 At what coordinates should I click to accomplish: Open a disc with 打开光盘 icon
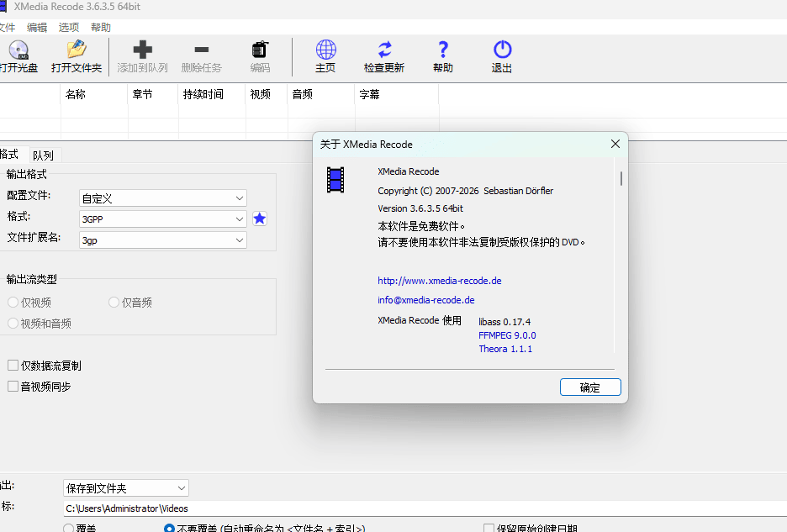18,50
